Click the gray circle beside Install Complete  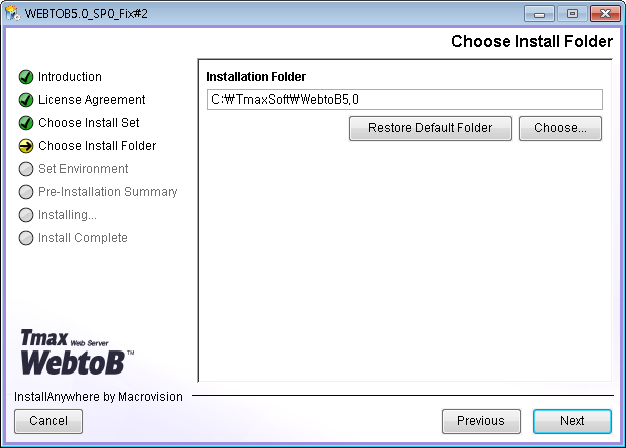(x=26, y=238)
